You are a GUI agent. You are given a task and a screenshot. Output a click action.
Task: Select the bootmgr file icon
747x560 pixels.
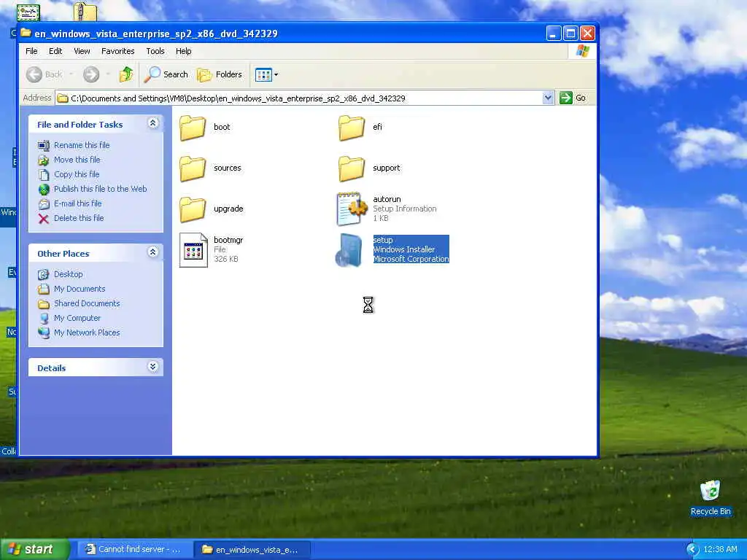(x=193, y=250)
